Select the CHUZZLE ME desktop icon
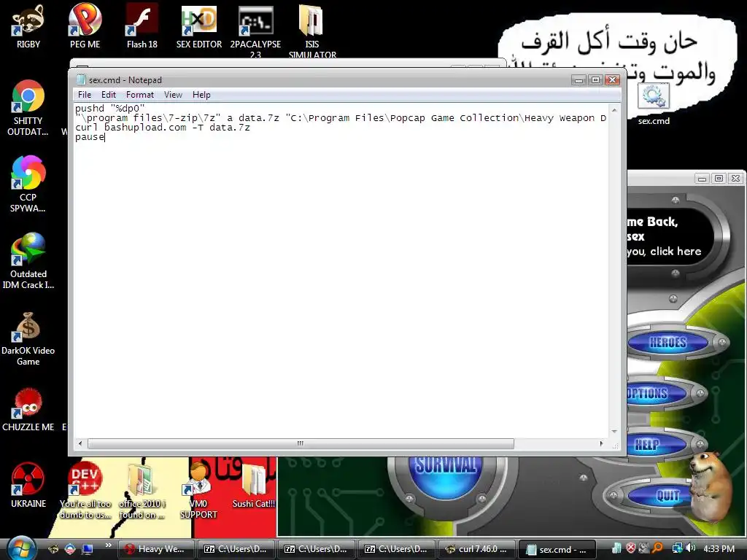Screen dimensions: 747x560 (x=28, y=410)
